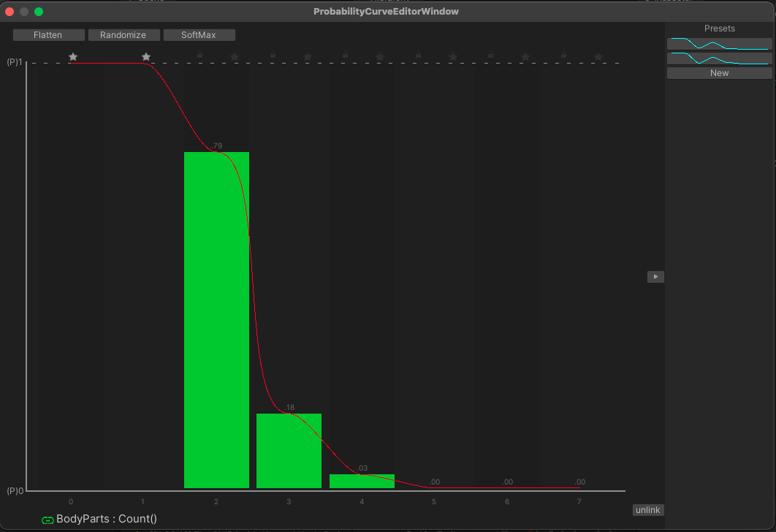Click the bright star above column 0
This screenshot has height=532, width=776.
pos(73,57)
